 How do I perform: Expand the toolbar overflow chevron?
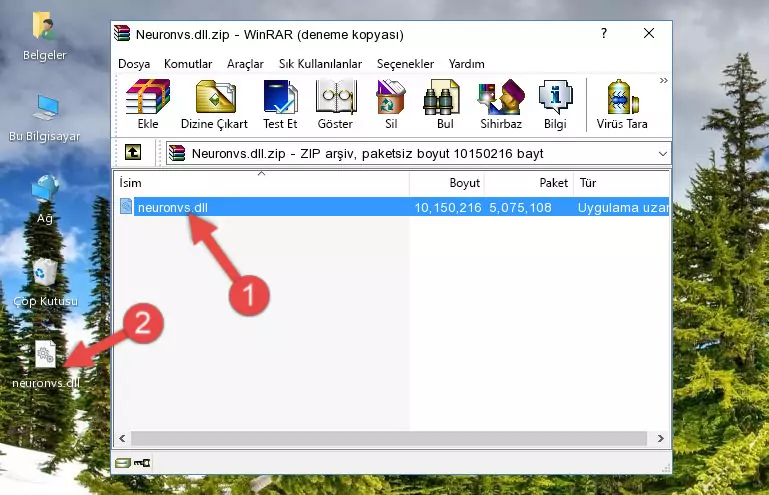tap(664, 80)
